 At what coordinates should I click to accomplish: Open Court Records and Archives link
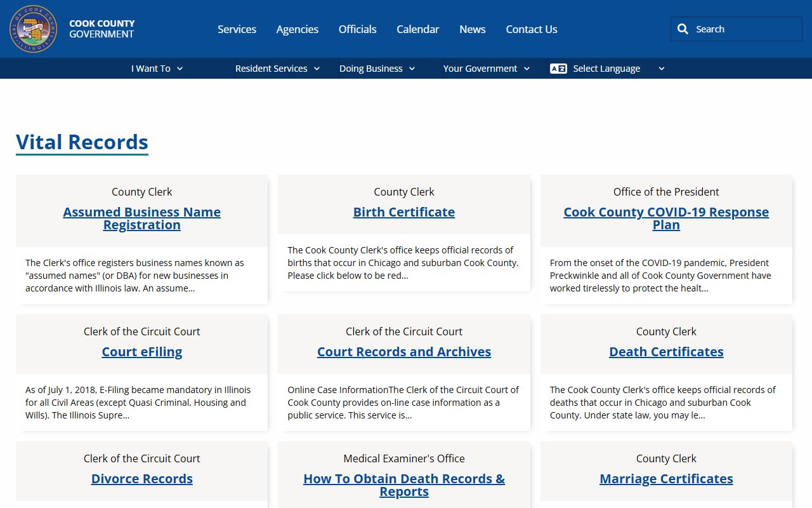click(404, 352)
